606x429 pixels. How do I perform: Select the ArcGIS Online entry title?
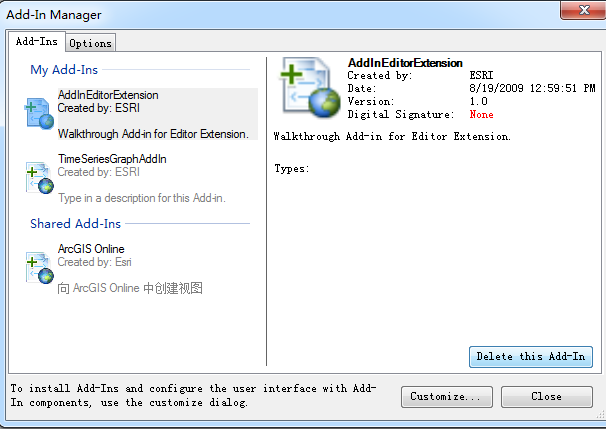click(x=91, y=249)
